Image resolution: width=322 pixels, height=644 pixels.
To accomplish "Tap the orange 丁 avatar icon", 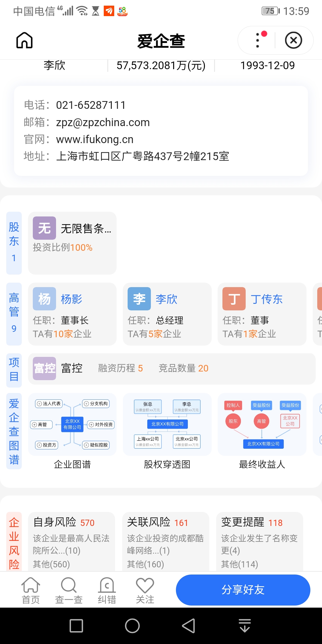I will [x=234, y=299].
